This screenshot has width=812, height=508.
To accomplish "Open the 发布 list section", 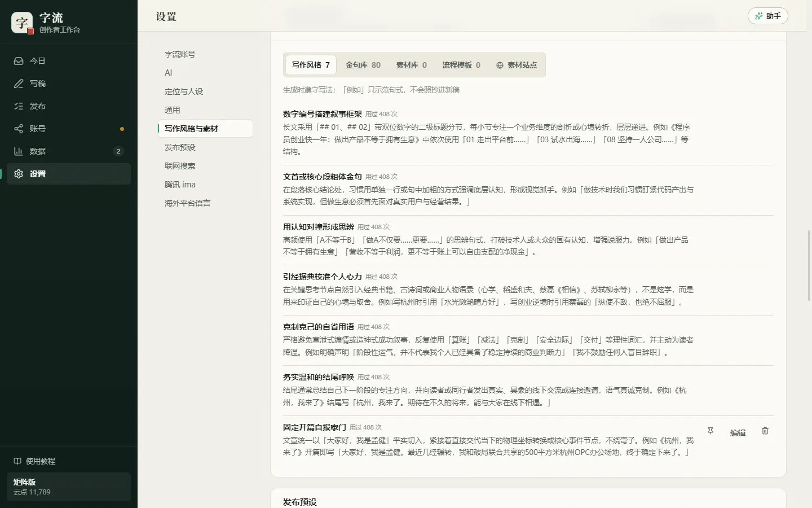I will click(x=69, y=106).
